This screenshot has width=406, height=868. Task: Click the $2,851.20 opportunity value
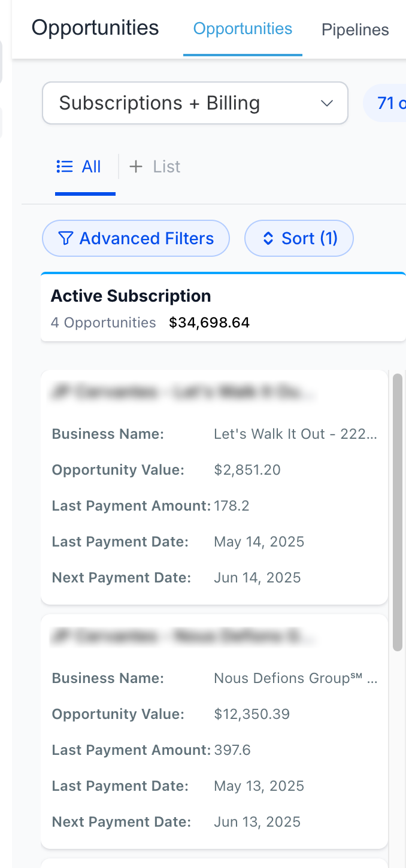247,470
